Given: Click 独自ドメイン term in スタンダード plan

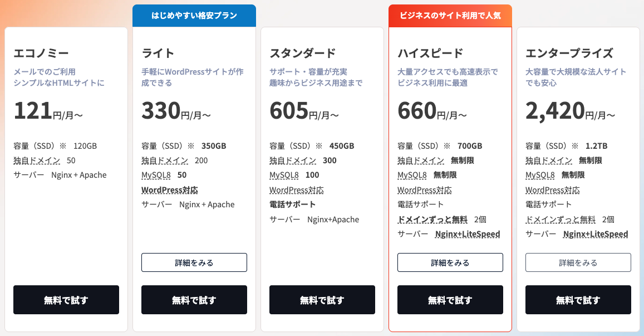Looking at the screenshot, I should 293,160.
